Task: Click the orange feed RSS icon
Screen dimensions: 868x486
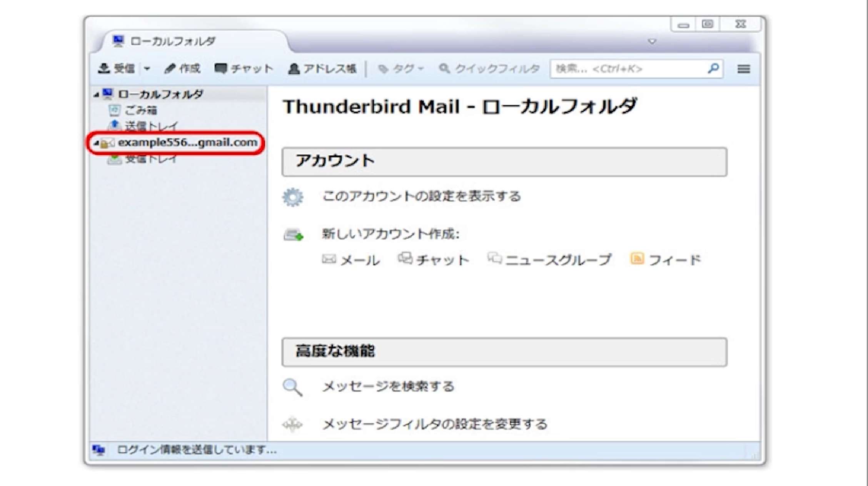Action: tap(637, 258)
